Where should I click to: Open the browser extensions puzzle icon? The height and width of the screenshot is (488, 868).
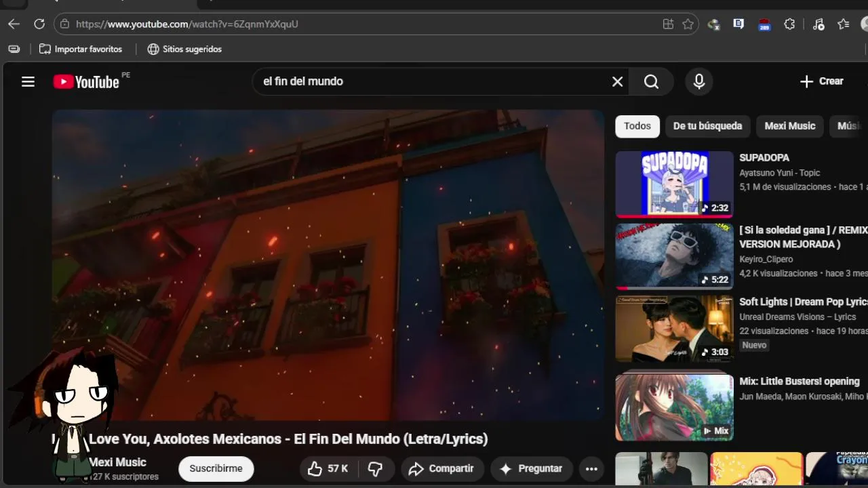pyautogui.click(x=789, y=24)
